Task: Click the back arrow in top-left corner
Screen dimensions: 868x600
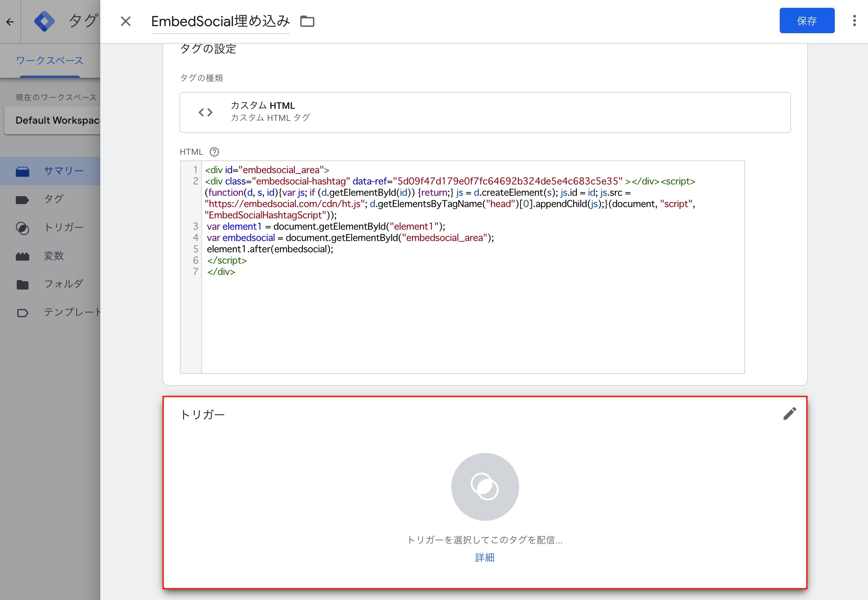Action: [x=10, y=22]
